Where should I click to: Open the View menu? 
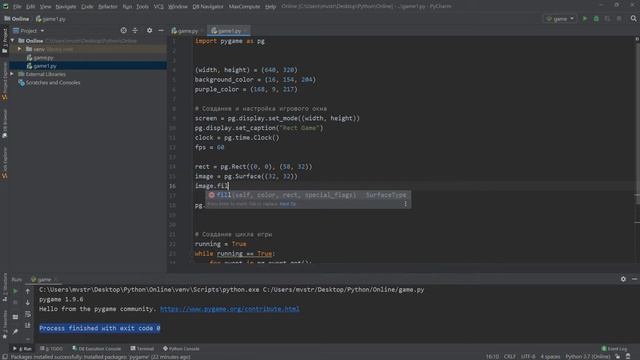click(x=45, y=7)
